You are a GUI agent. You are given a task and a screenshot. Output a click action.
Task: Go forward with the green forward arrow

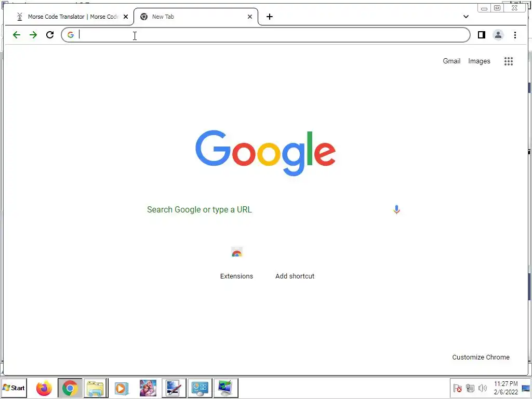pos(33,35)
